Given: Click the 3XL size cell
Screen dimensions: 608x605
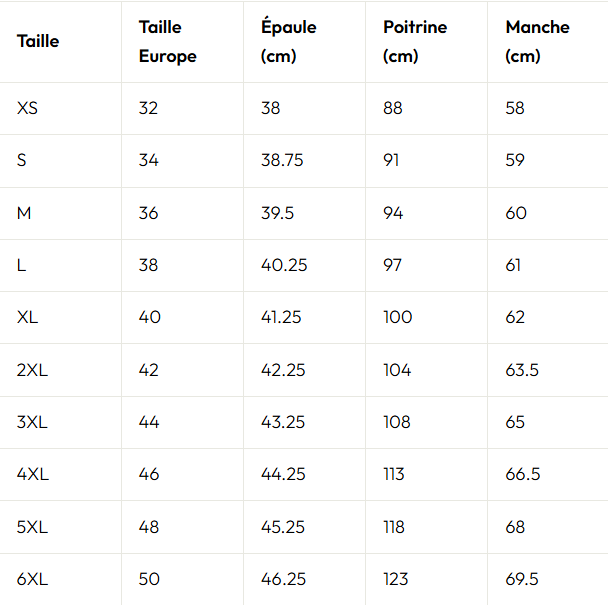Looking at the screenshot, I should (x=32, y=422).
